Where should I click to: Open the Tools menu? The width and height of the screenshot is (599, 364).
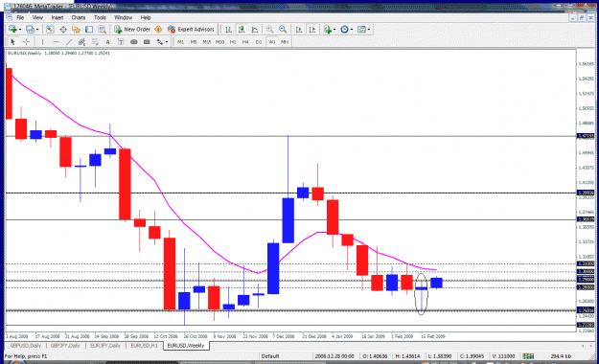pyautogui.click(x=100, y=17)
